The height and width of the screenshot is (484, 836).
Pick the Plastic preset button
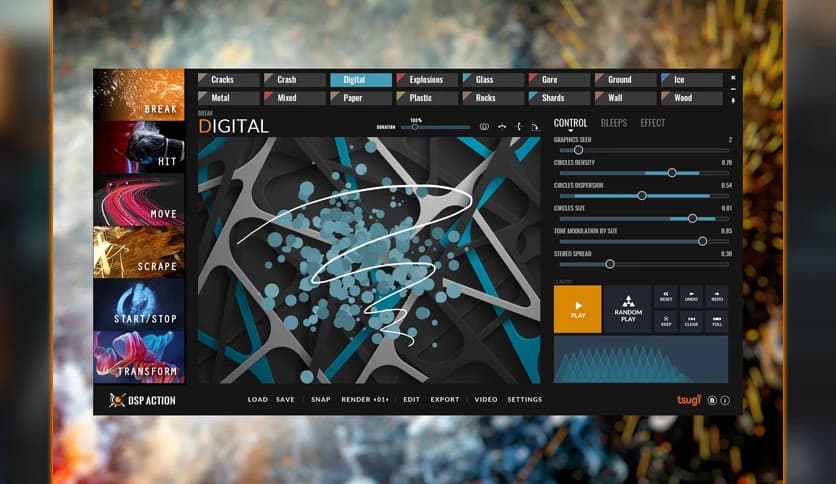(427, 98)
